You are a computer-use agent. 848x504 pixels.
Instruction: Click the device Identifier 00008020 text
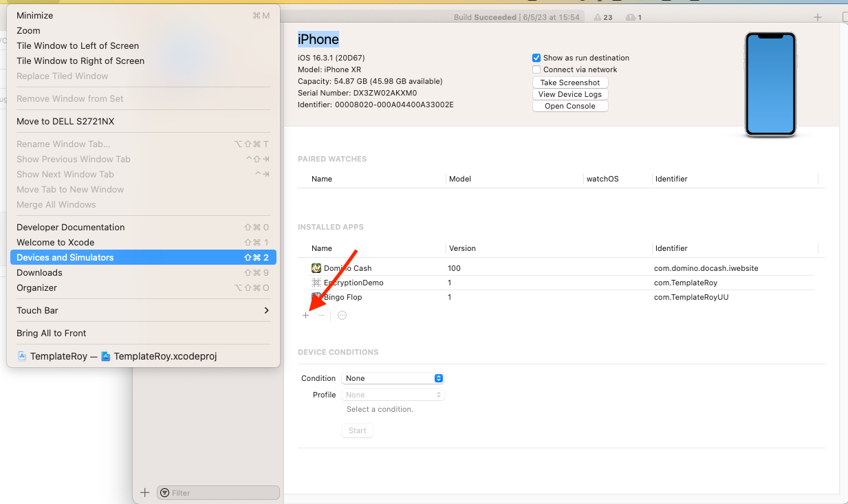click(376, 105)
